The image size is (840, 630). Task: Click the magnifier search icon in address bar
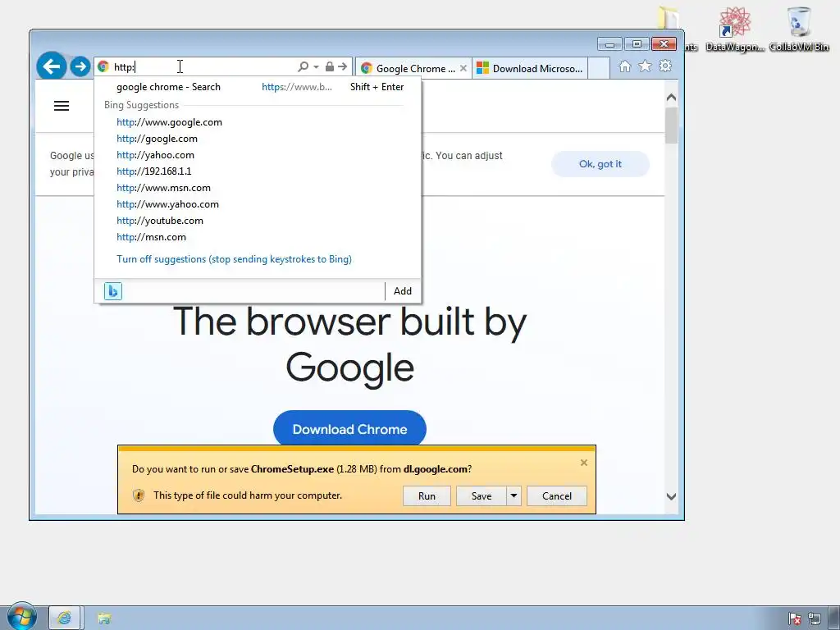coord(304,66)
